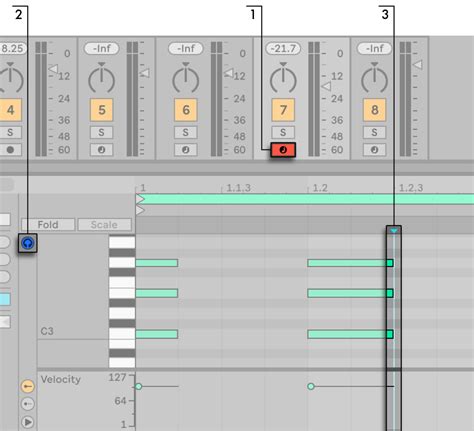Click the orange velocity lane toggle icon
Viewport: 474px width, 431px height.
(x=28, y=386)
